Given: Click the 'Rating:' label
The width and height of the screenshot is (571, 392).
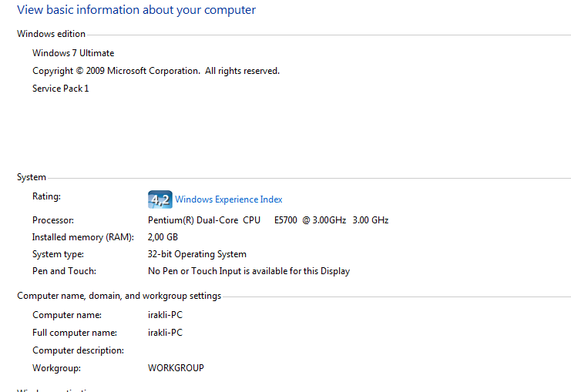Looking at the screenshot, I should pos(46,196).
